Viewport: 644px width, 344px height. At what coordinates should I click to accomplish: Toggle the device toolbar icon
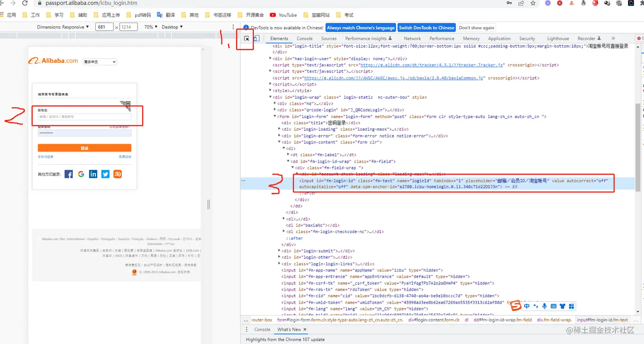256,38
